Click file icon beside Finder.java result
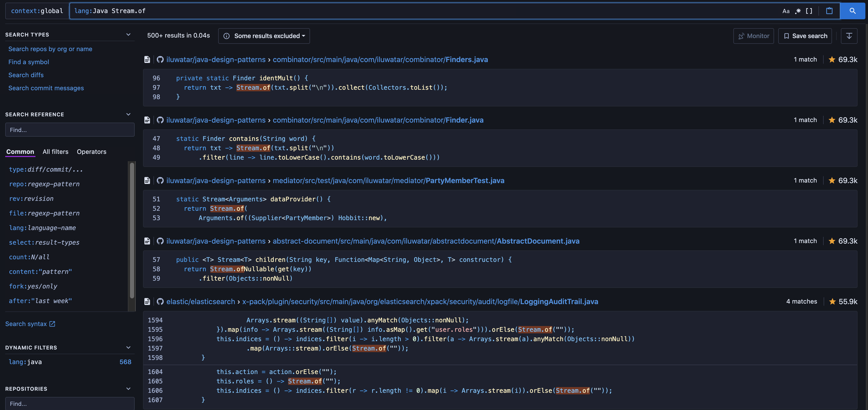This screenshot has height=410, width=868. coord(147,120)
